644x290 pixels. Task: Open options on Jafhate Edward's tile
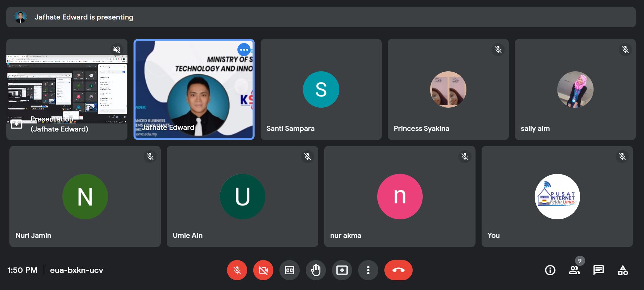point(244,50)
